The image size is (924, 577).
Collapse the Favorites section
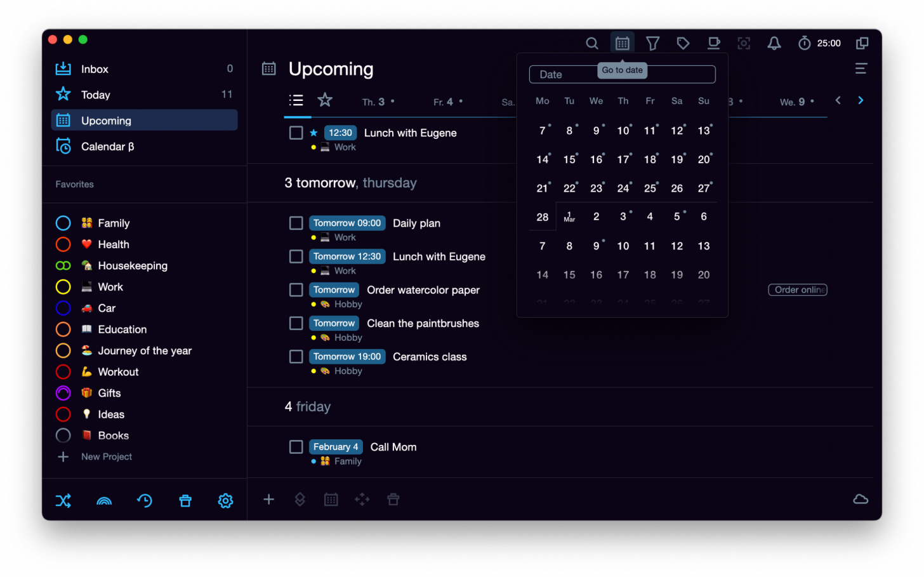pos(74,184)
